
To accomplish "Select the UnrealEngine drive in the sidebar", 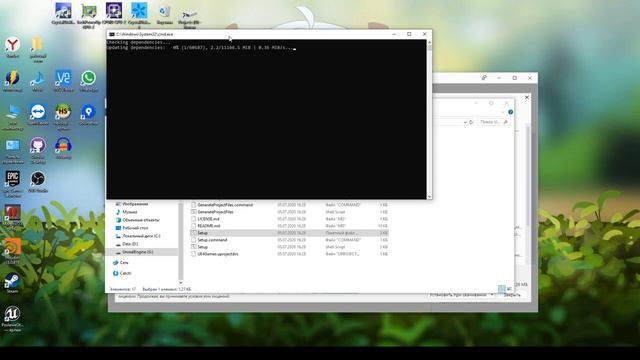I will [141, 252].
